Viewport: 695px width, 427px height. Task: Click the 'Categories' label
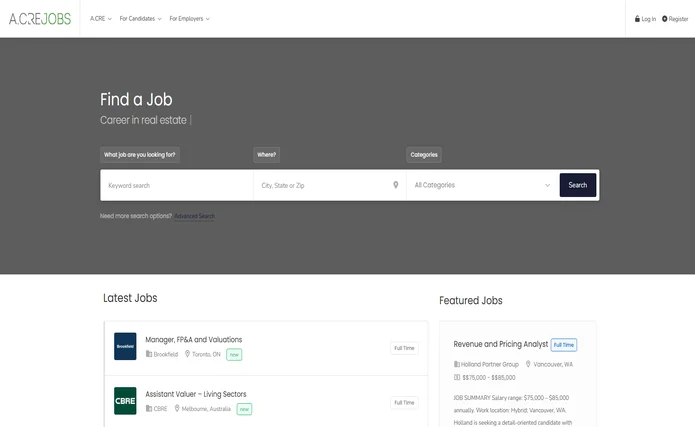pos(424,155)
